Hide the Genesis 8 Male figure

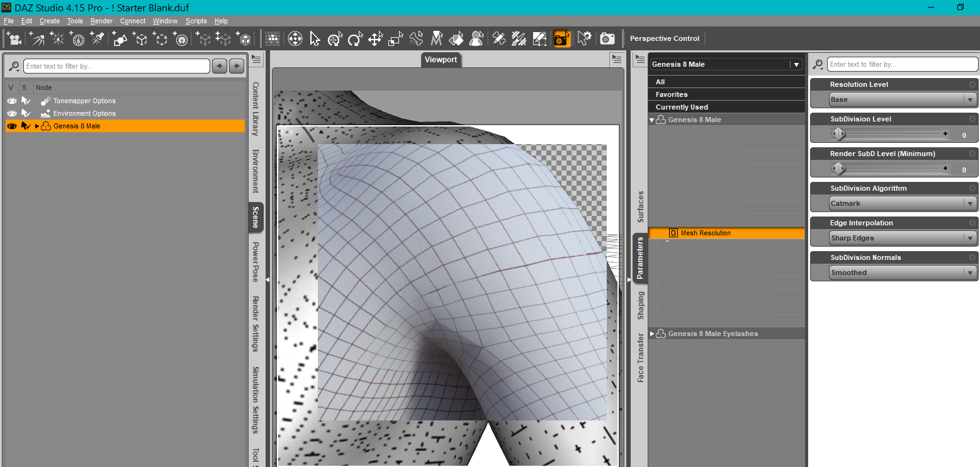click(11, 126)
